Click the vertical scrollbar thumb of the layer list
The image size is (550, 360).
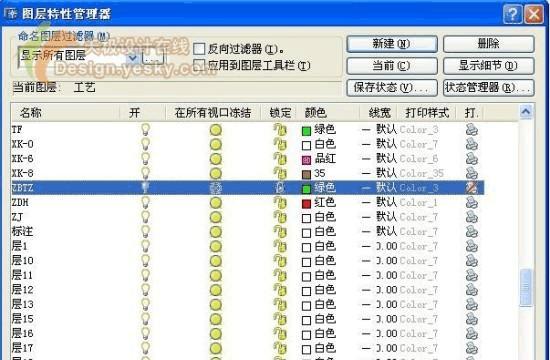[526, 287]
